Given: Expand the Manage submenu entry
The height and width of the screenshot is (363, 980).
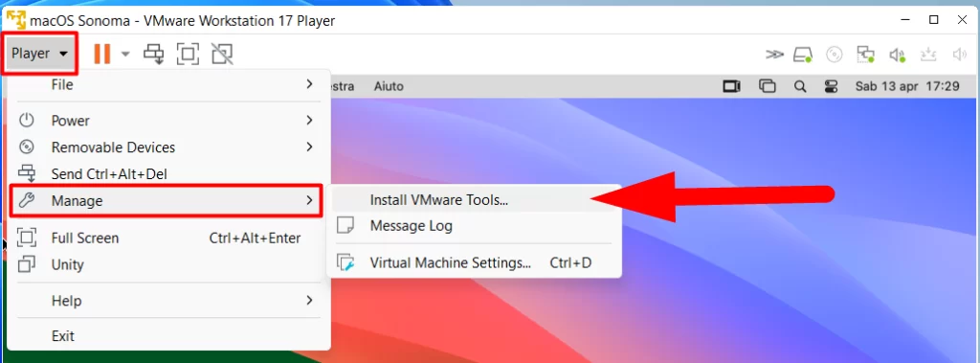Looking at the screenshot, I should click(167, 200).
